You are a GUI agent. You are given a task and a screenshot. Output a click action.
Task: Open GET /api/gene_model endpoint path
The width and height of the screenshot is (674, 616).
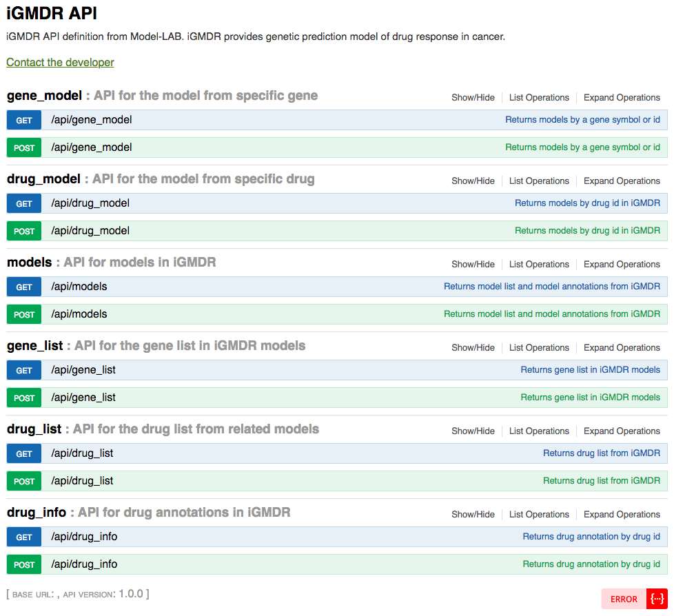[x=92, y=120]
